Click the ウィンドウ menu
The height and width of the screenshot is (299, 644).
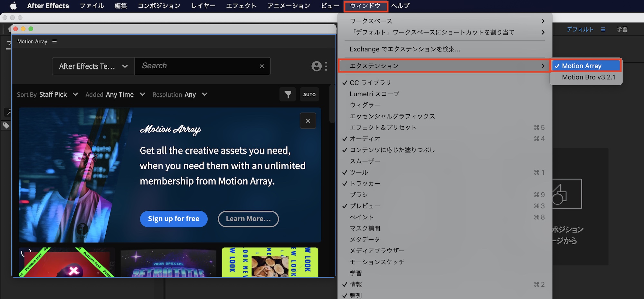pyautogui.click(x=365, y=6)
